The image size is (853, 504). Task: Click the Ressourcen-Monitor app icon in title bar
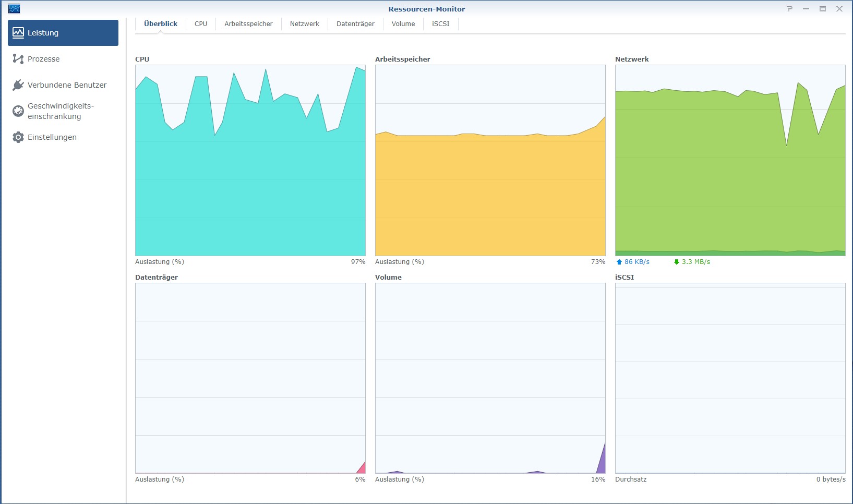pyautogui.click(x=14, y=9)
